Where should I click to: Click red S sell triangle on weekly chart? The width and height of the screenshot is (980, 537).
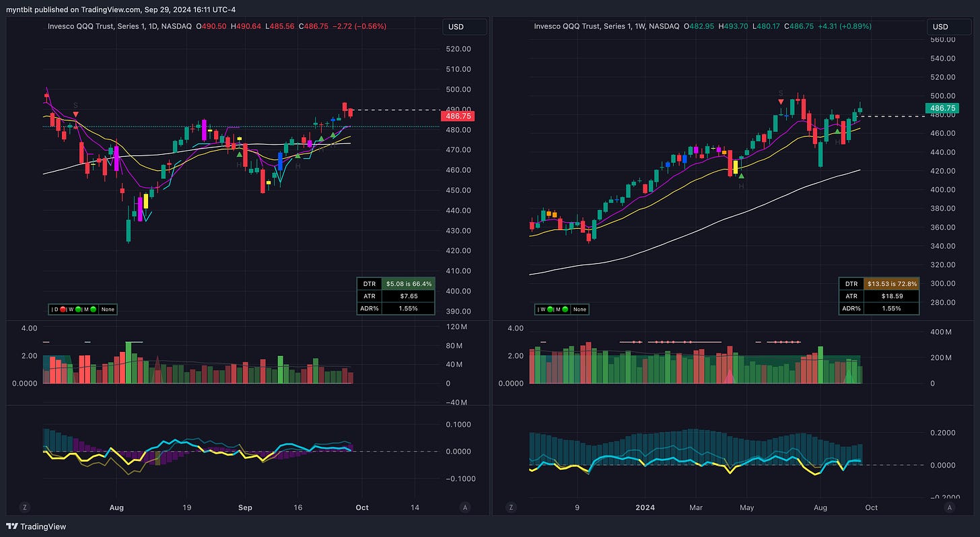pos(781,102)
